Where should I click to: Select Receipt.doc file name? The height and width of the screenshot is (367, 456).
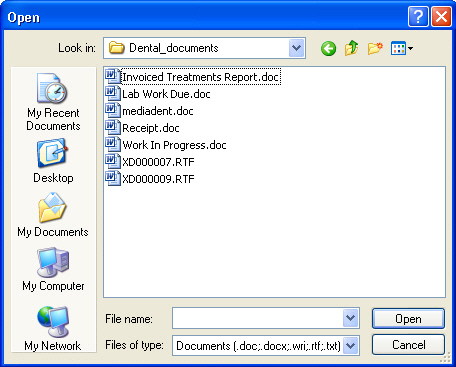pyautogui.click(x=151, y=128)
